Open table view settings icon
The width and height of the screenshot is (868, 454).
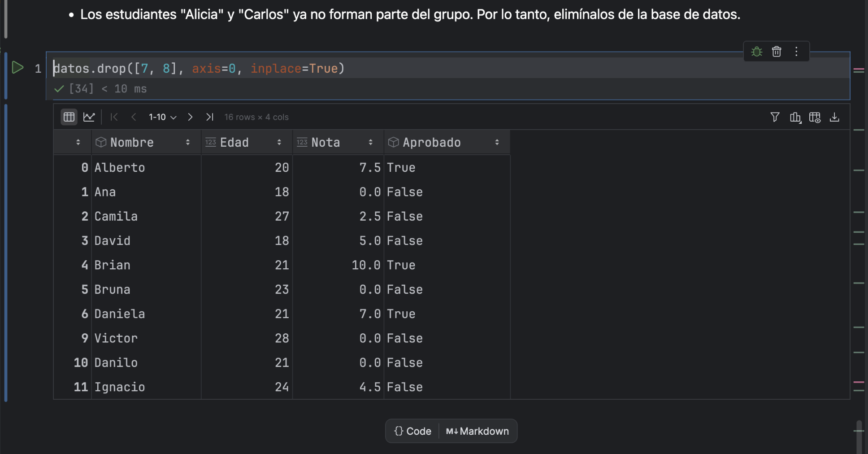(x=815, y=117)
